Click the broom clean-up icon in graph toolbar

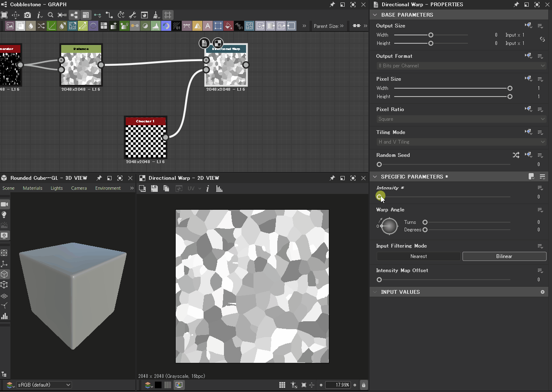156,15
